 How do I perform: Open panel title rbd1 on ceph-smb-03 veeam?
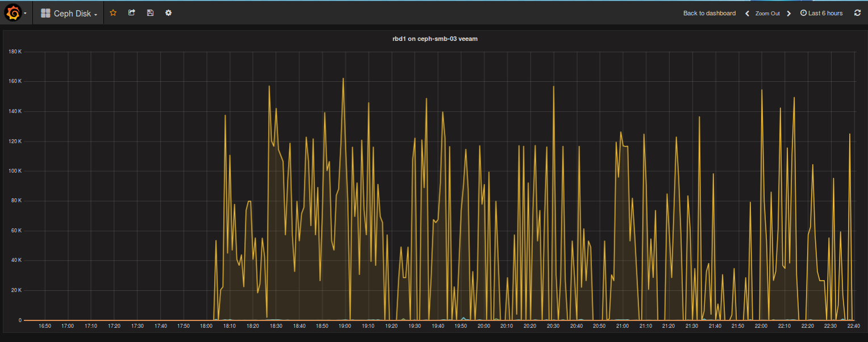[435, 39]
